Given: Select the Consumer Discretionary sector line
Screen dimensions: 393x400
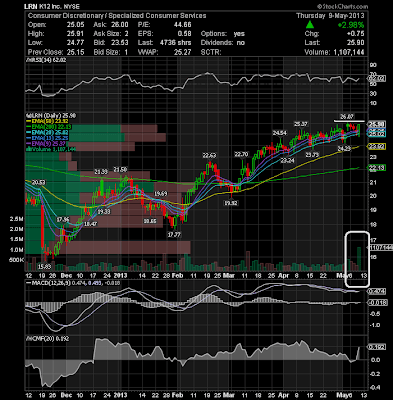Looking at the screenshot, I should pyautogui.click(x=117, y=16).
